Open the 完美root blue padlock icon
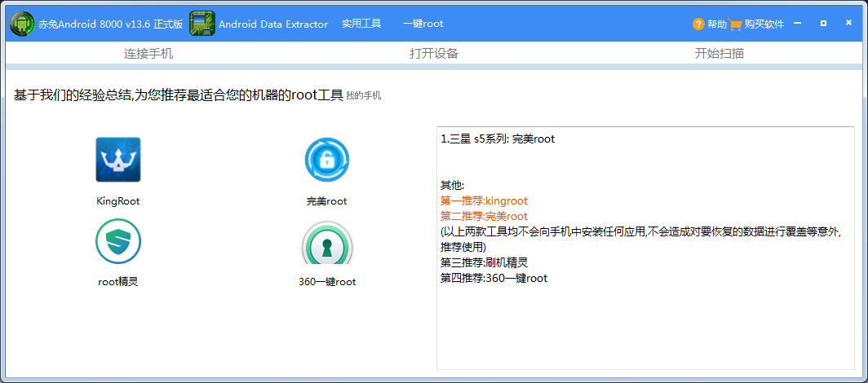Screen dimensions: 868x383 point(326,160)
